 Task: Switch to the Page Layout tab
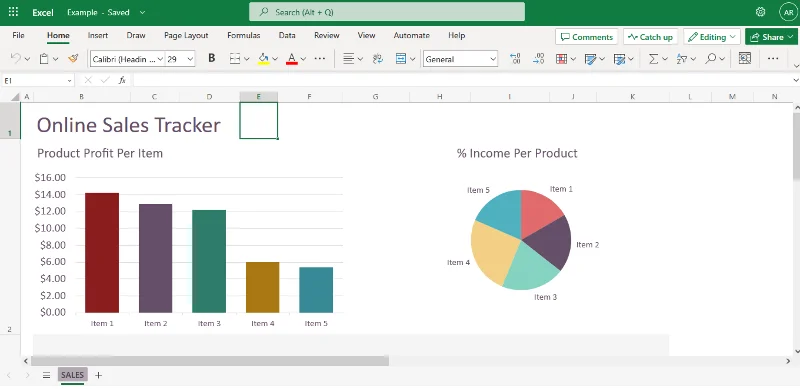(x=186, y=35)
